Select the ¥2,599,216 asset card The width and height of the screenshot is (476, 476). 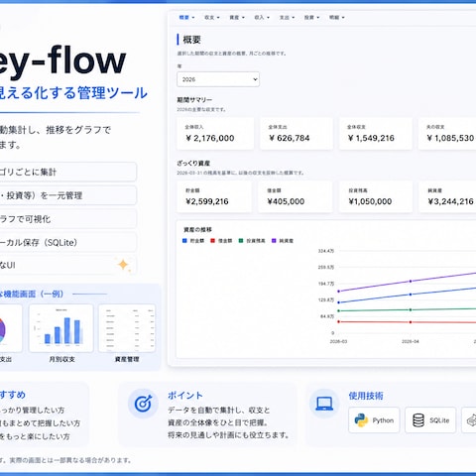214,197
